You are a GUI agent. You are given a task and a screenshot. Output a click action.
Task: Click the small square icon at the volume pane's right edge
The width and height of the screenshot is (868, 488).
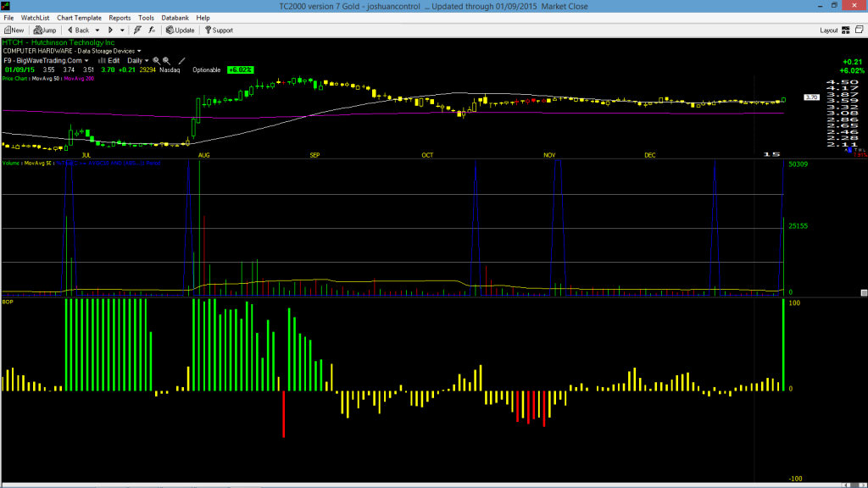(x=864, y=292)
